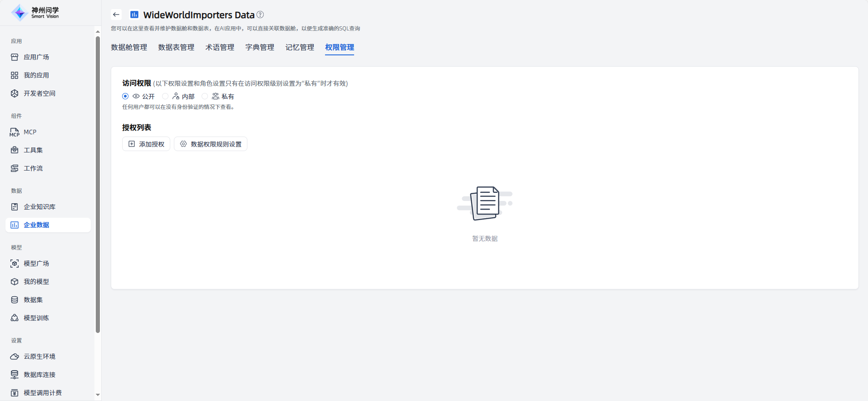Select the 公开 access radio button

[x=125, y=96]
